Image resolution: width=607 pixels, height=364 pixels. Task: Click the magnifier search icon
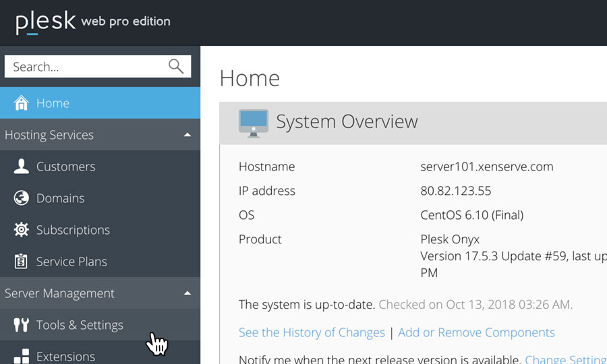tap(176, 67)
